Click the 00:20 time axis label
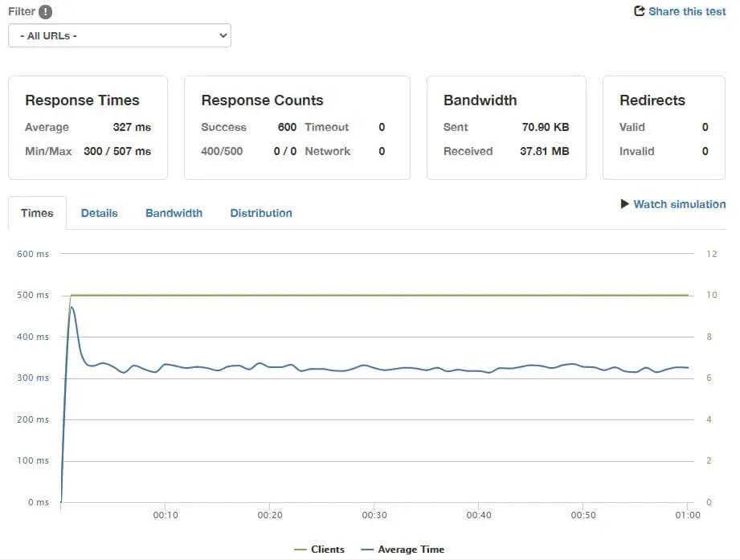The image size is (740, 560). pyautogui.click(x=270, y=515)
